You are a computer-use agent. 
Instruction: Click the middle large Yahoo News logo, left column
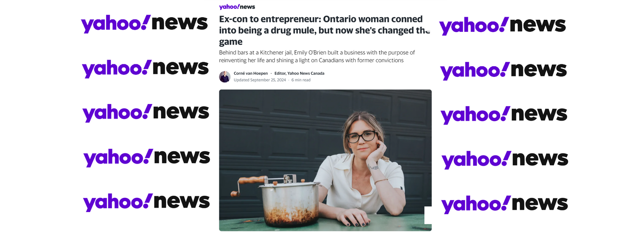pyautogui.click(x=146, y=113)
